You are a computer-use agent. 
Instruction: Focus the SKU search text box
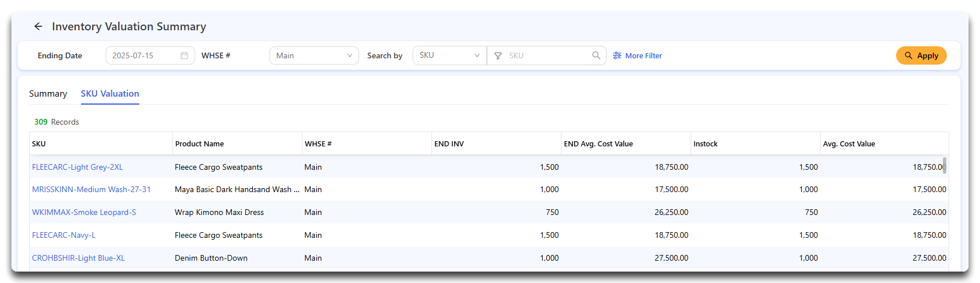click(548, 55)
